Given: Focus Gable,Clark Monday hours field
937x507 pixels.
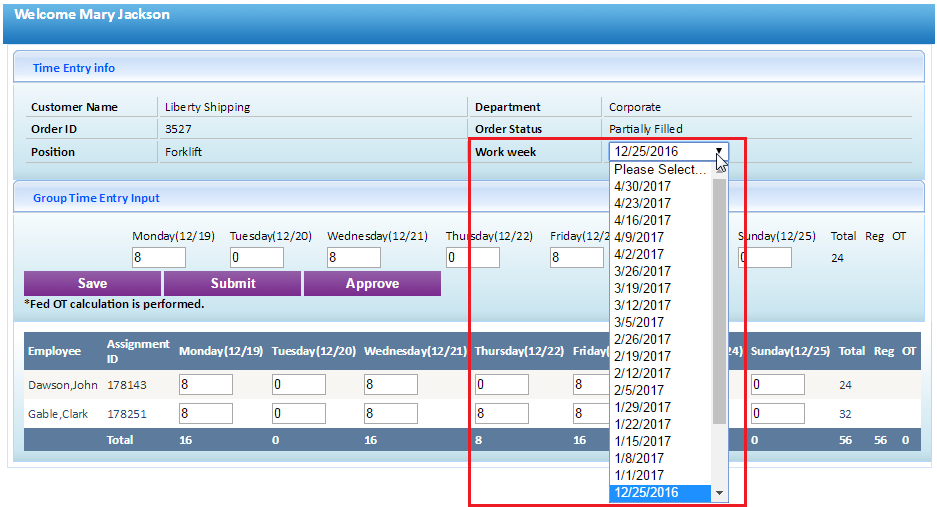Looking at the screenshot, I should pos(206,414).
